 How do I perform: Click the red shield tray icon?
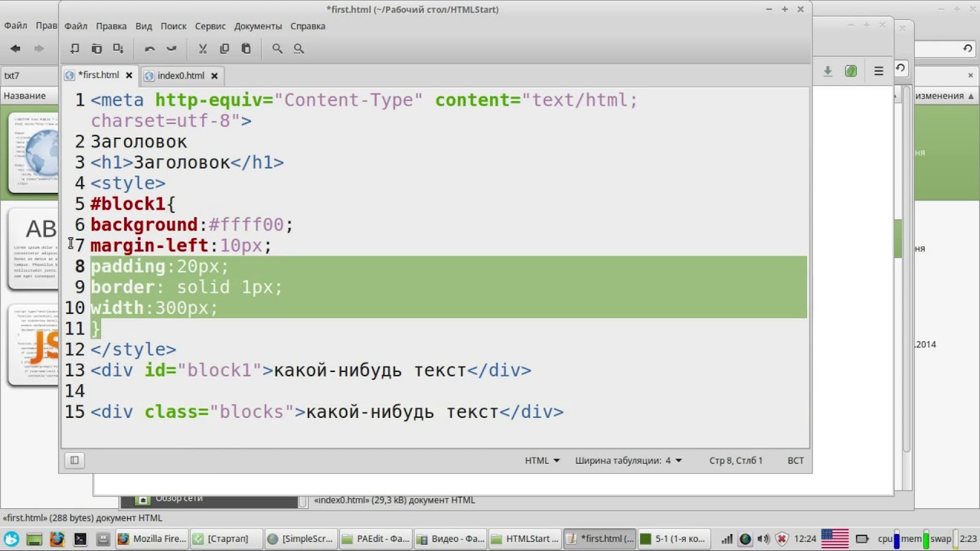coord(782,539)
